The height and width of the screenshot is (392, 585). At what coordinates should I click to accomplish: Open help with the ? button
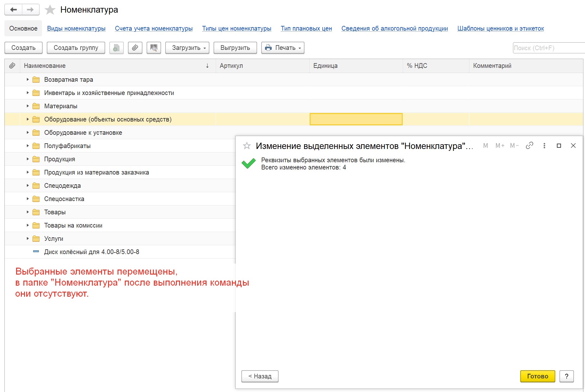[567, 376]
